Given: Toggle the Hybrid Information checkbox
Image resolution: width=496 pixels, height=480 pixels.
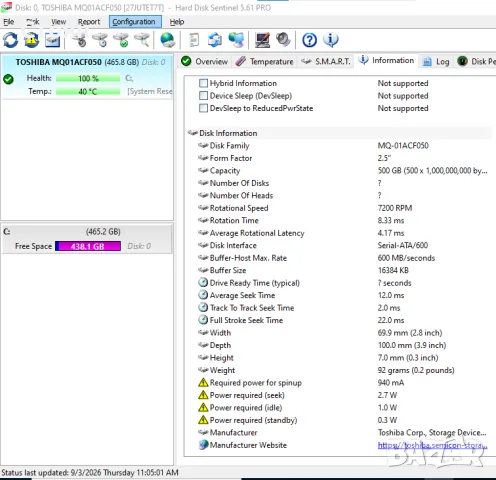Looking at the screenshot, I should [203, 83].
